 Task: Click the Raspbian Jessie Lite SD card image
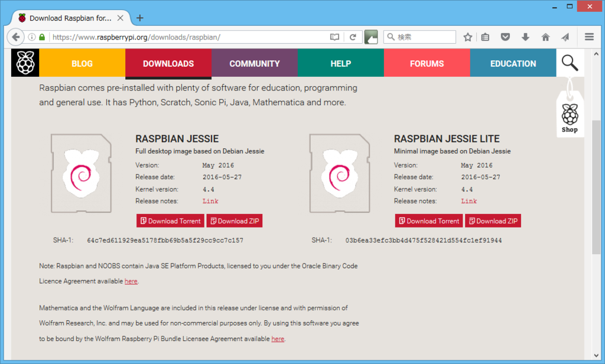pos(340,173)
